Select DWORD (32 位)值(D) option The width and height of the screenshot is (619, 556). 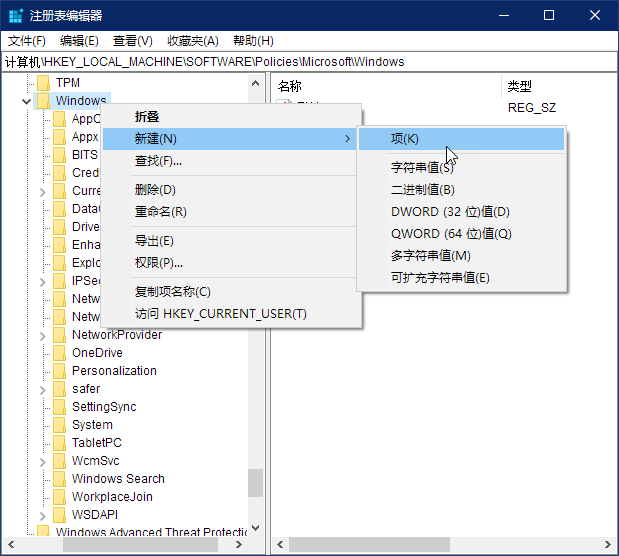click(x=450, y=212)
